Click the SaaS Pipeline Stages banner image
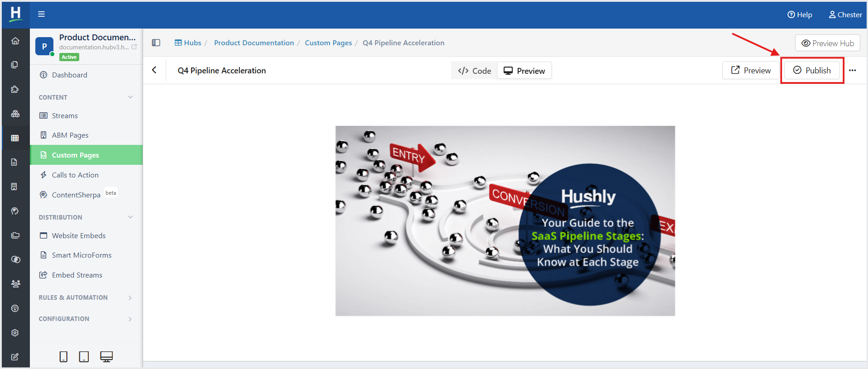 pyautogui.click(x=505, y=221)
